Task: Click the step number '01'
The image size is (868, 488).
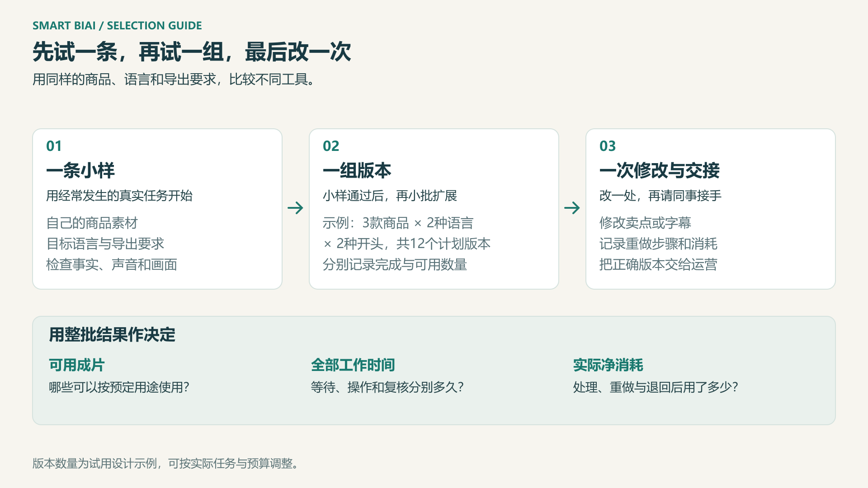Action: tap(54, 146)
